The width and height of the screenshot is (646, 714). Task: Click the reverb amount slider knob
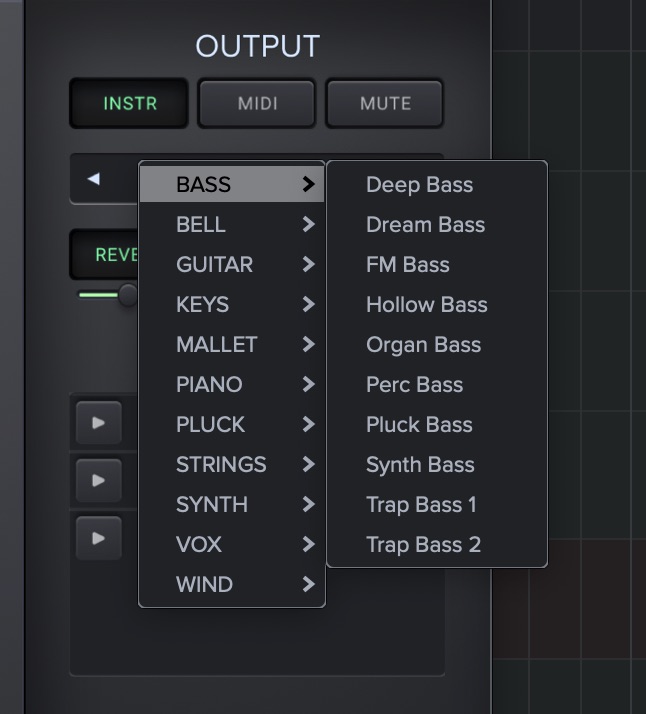click(x=127, y=294)
